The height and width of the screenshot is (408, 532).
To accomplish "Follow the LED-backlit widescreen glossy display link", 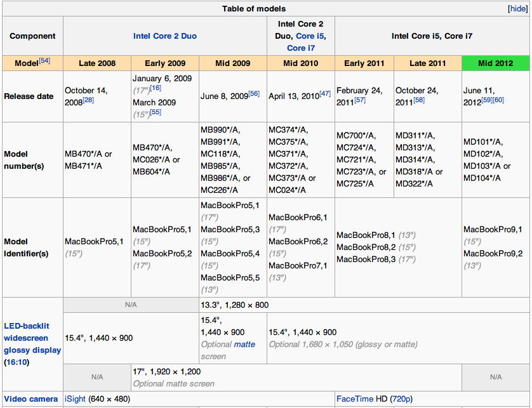I will click(x=32, y=338).
